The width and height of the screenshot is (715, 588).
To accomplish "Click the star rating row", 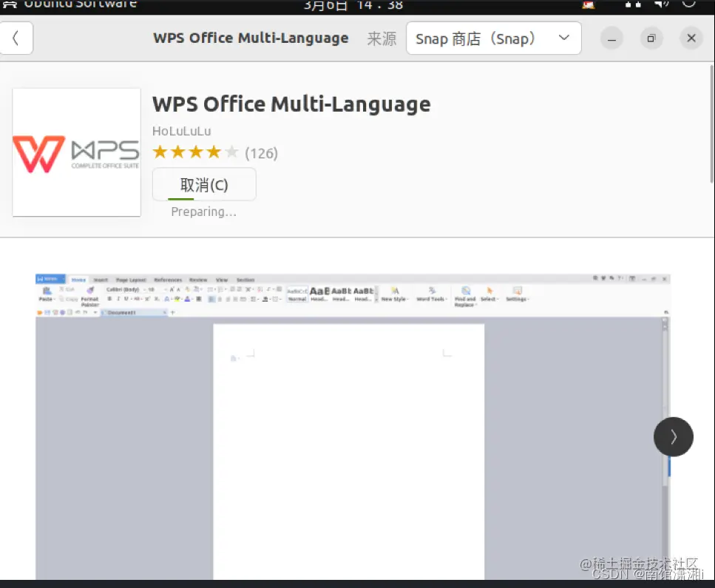I will tap(195, 152).
